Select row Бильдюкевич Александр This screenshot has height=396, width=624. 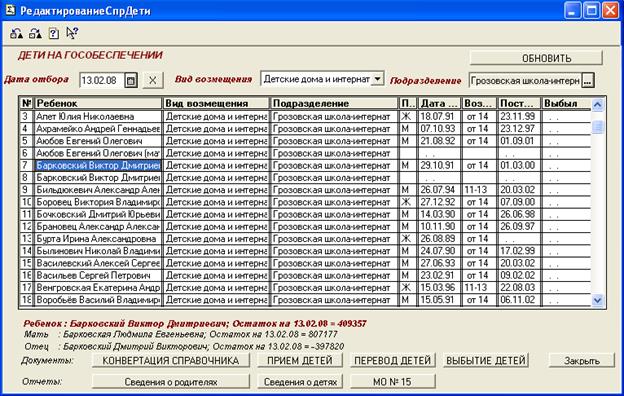click(305, 190)
